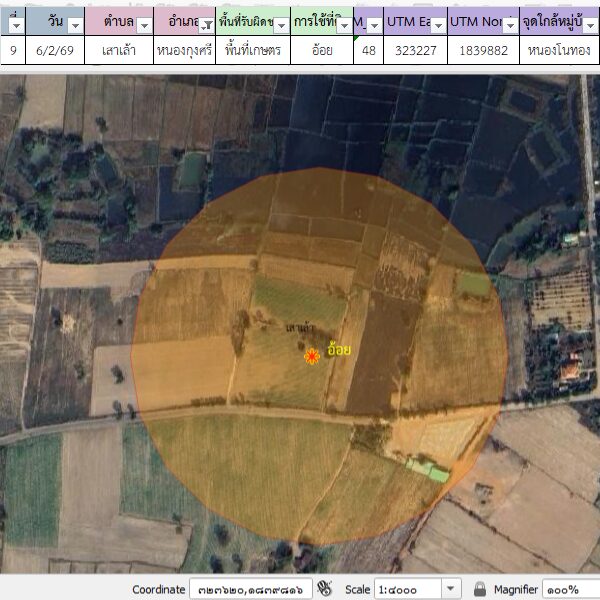Open filter dropdown for จุดใกล้หมู่บ้าน column
This screenshot has width=600, height=600.
pyautogui.click(x=589, y=23)
